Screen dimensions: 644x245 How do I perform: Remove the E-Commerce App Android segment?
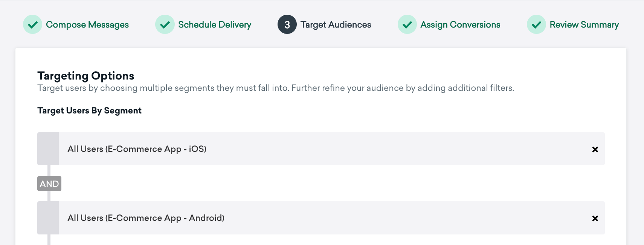(x=595, y=218)
